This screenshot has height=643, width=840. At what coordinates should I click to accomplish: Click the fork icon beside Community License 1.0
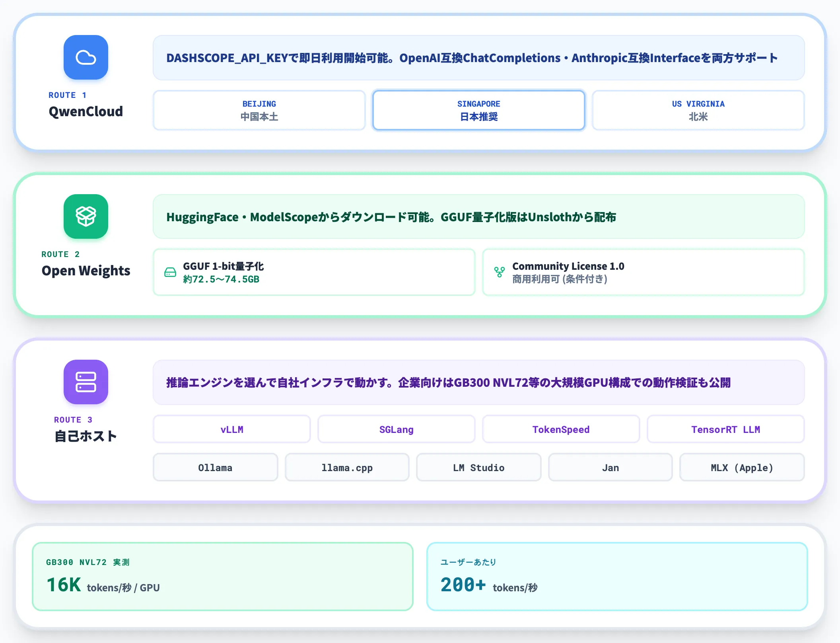[x=500, y=272]
